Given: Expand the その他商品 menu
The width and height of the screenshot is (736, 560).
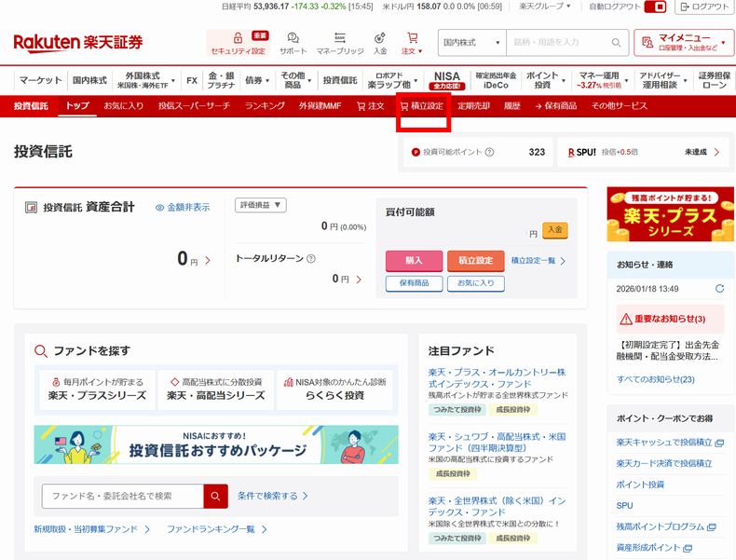Looking at the screenshot, I should pyautogui.click(x=295, y=80).
